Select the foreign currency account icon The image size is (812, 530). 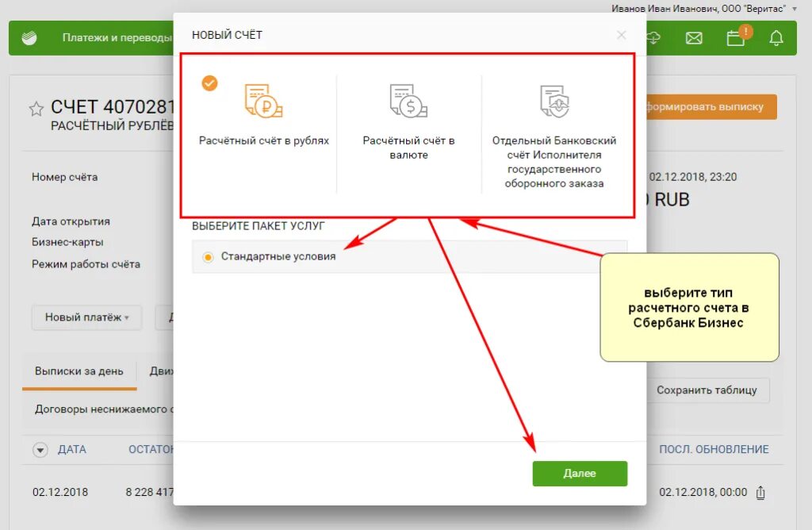408,101
